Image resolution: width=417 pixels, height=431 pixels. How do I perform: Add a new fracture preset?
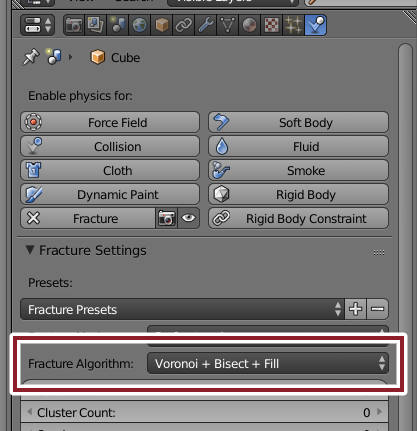tap(355, 309)
